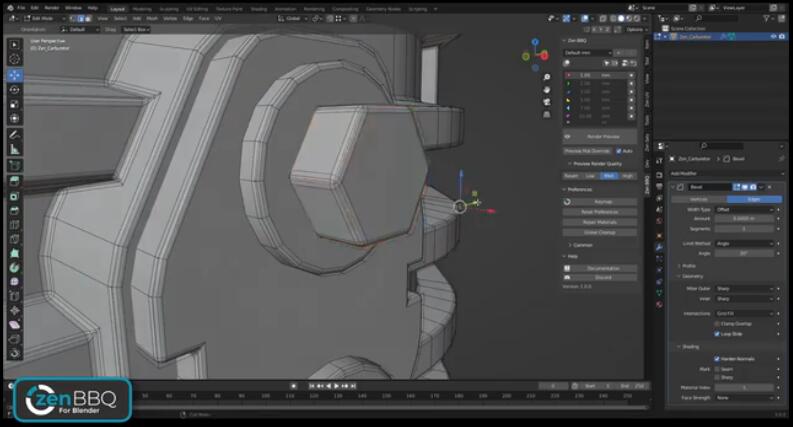Activate the Select Box tool icon
Image resolution: width=793 pixels, height=427 pixels.
[x=14, y=45]
